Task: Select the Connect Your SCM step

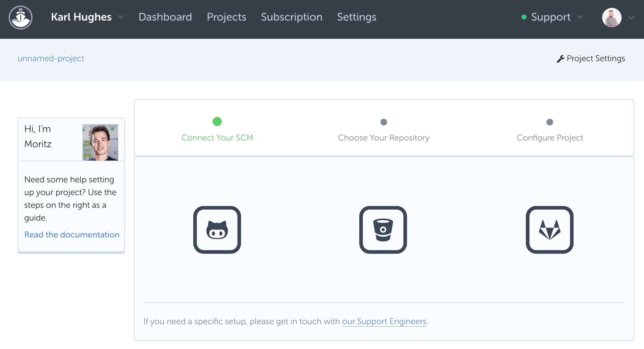Action: pyautogui.click(x=217, y=138)
